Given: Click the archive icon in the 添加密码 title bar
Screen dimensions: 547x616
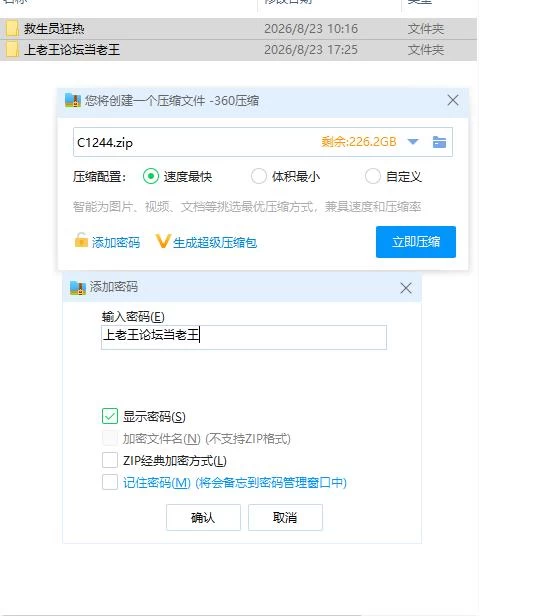Looking at the screenshot, I should pyautogui.click(x=78, y=288).
